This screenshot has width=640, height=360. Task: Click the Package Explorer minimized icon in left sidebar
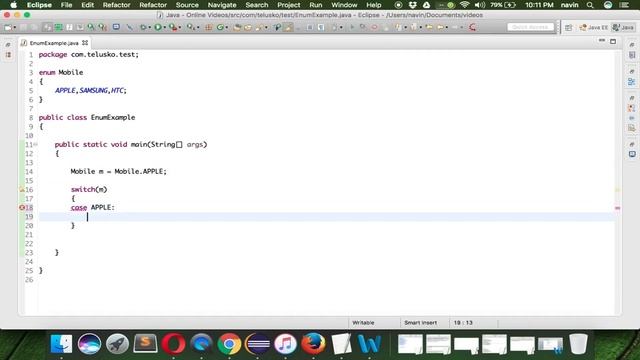tap(8, 55)
